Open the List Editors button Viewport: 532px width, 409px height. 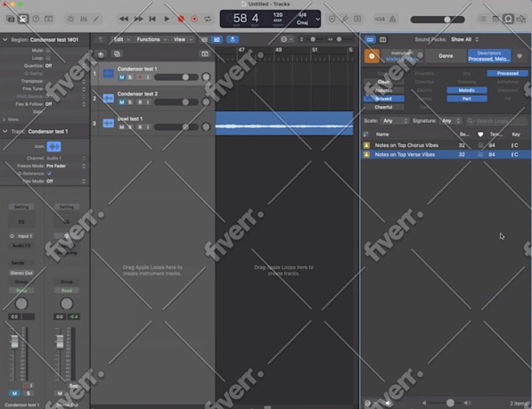pyautogui.click(x=482, y=19)
